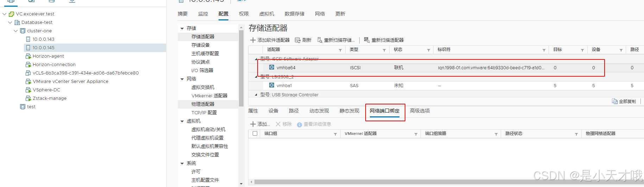
Task: Click the 重新扫描适配器 rescan adapter icon
Action: click(367, 40)
